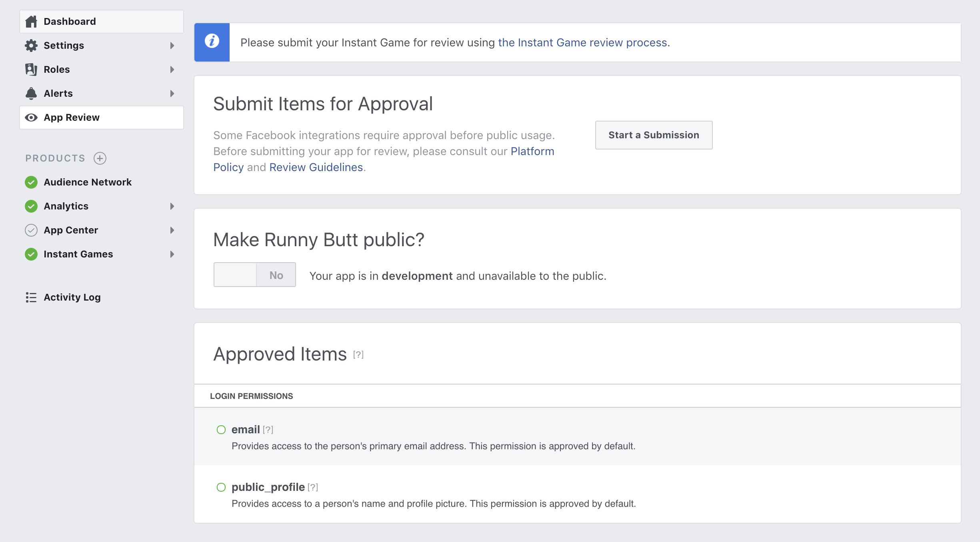980x542 pixels.
Task: Click the Dashboard house icon
Action: [31, 22]
